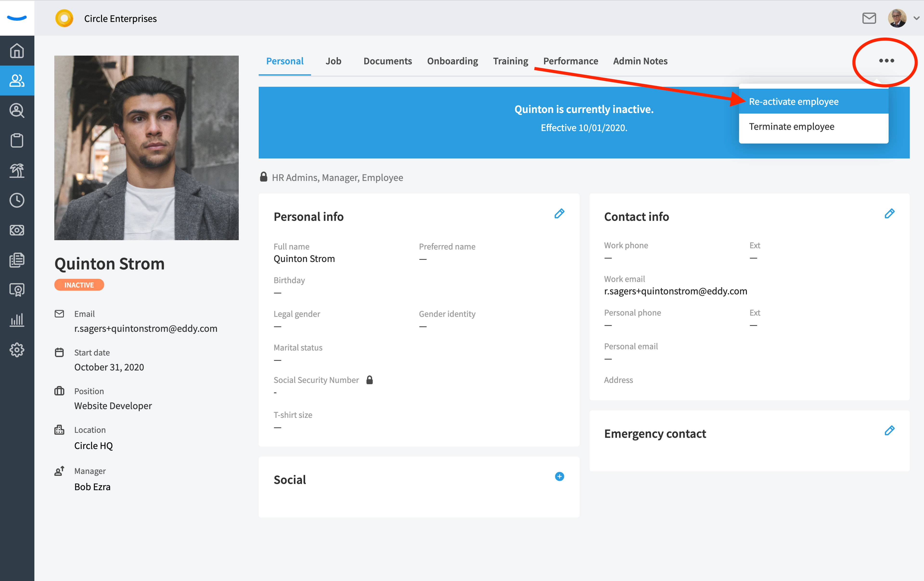Click the T-shirt size label
Screen dimensions: 924x581
[293, 415]
